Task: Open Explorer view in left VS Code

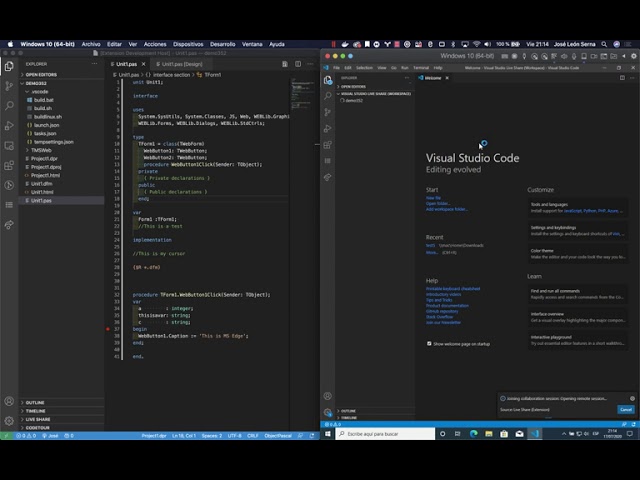Action: 9,66
